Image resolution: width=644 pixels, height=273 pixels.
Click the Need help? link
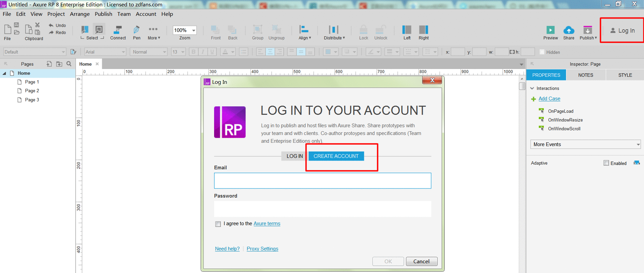[227, 249]
